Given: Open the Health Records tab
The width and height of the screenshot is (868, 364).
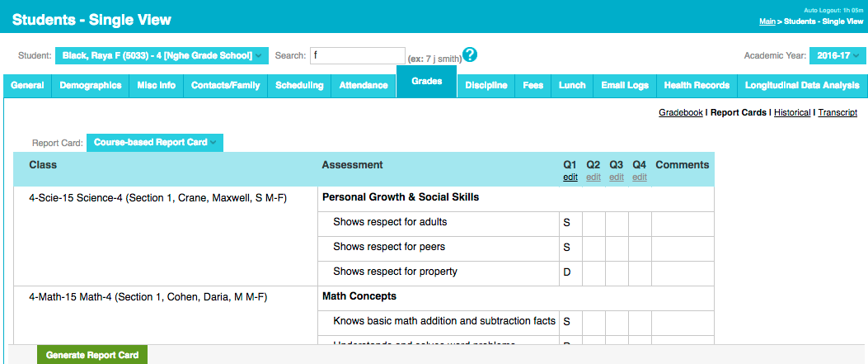Looking at the screenshot, I should click(x=697, y=86).
